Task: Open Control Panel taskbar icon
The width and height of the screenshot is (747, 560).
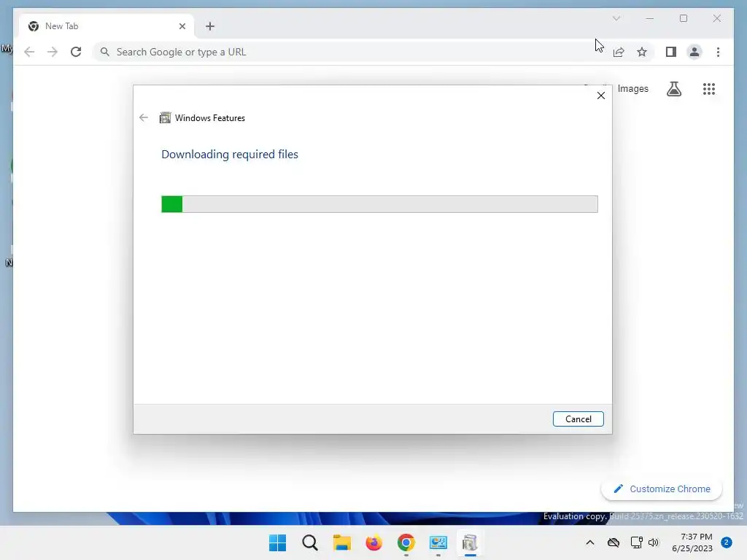Action: 438,542
